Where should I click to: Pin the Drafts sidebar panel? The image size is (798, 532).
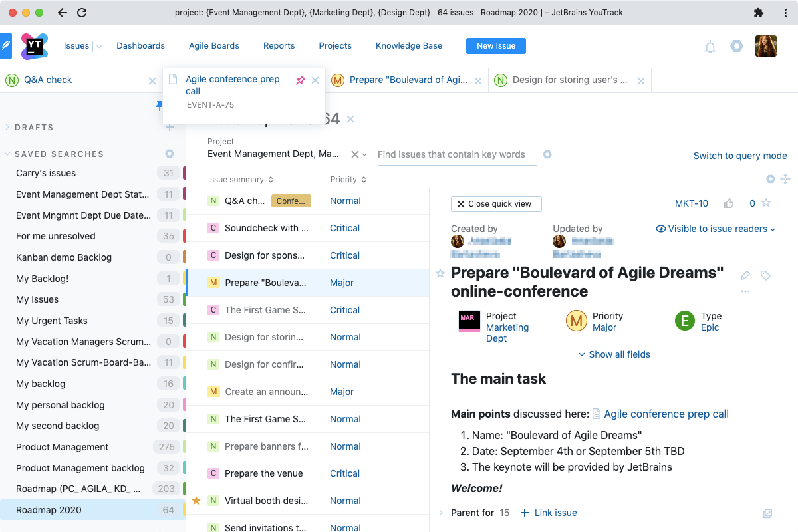160,105
